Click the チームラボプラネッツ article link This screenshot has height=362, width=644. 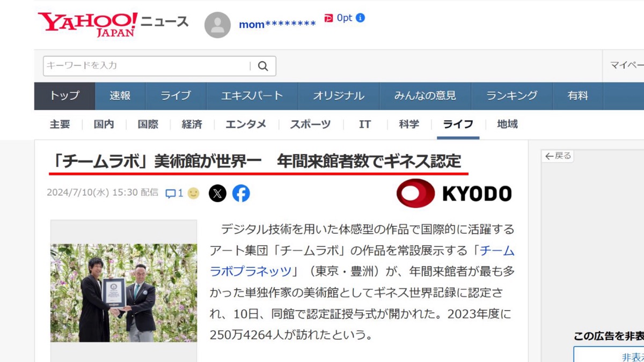click(x=362, y=261)
